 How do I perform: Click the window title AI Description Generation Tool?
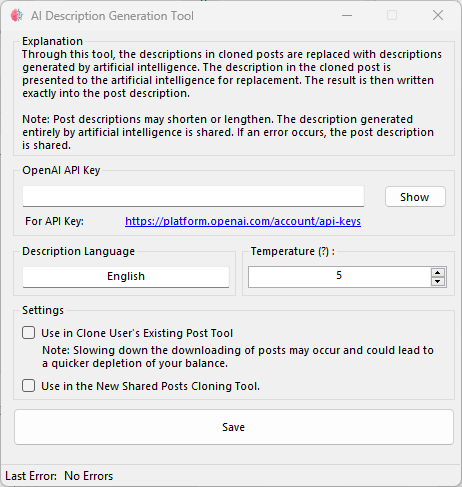click(x=112, y=16)
